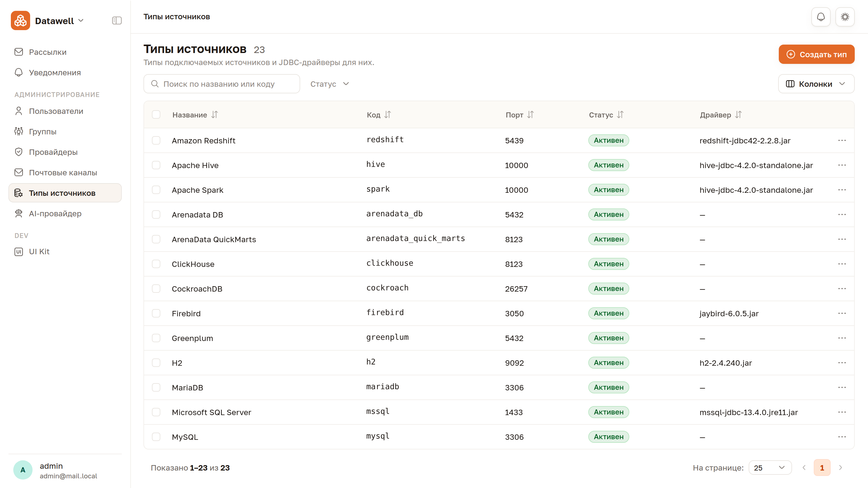868x488 pixels.
Task: Expand the Datawell workspace switcher chevron
Action: pyautogui.click(x=81, y=20)
